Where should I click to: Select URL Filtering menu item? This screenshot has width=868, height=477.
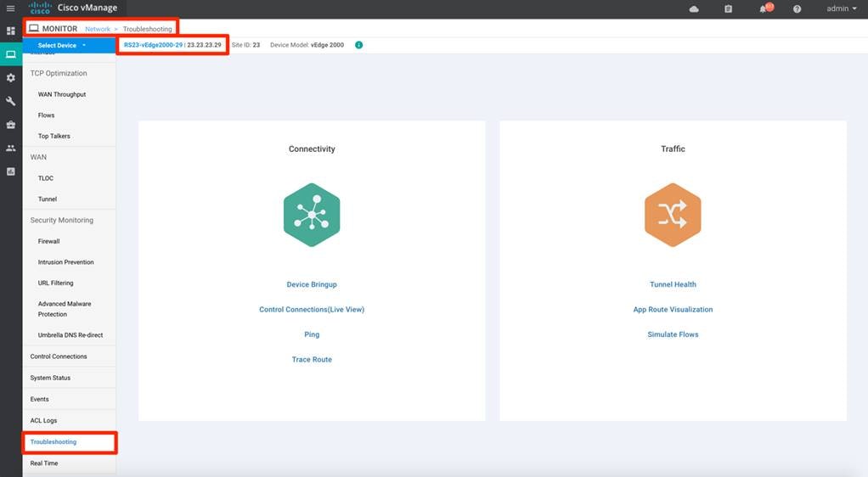coord(55,283)
